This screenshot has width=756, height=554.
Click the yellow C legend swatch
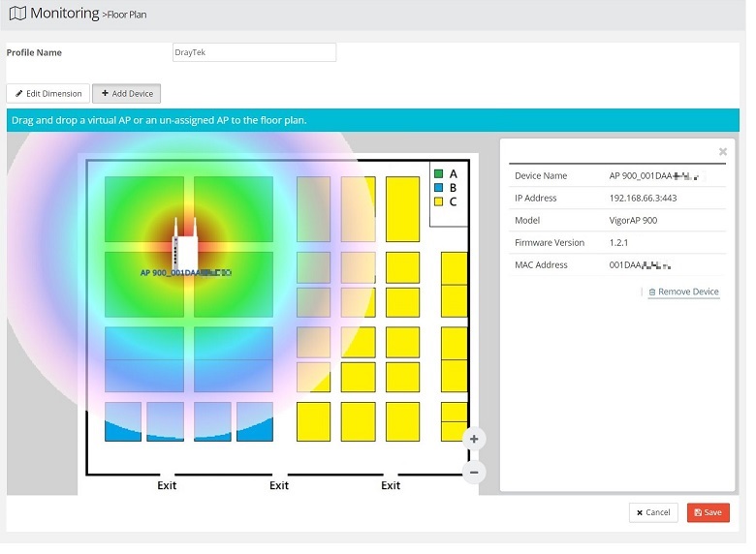point(438,201)
